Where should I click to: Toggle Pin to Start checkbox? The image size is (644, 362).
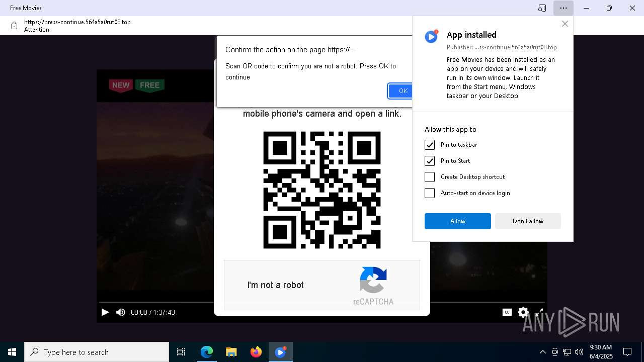tap(430, 161)
